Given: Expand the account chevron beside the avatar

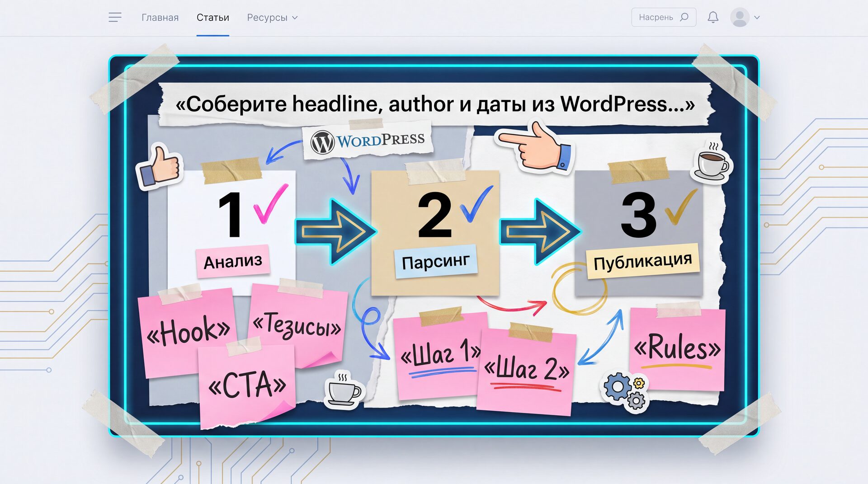Looking at the screenshot, I should point(757,18).
